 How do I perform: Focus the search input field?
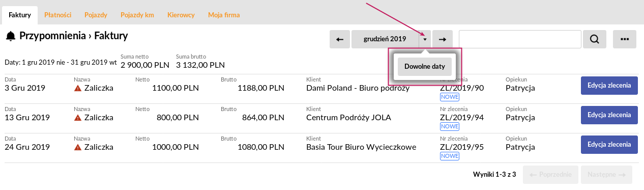click(x=520, y=39)
